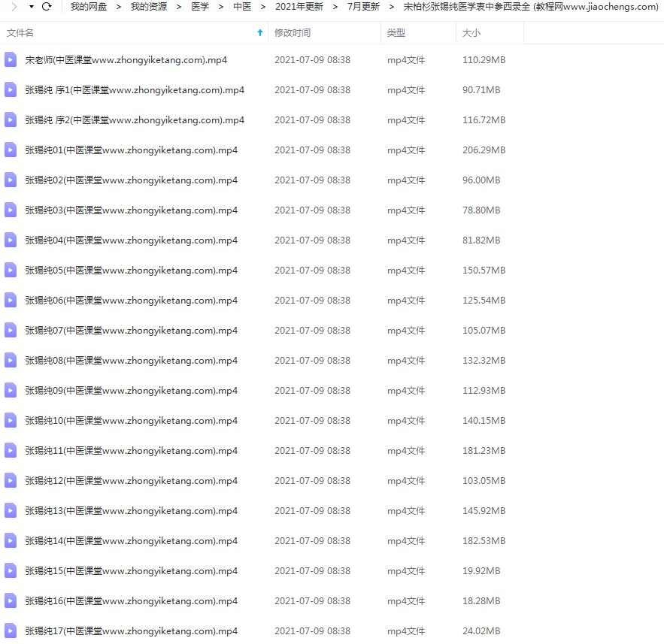Select file 张锡纯 序2(中医课堂www.zhongyiketang.com).mp4
Screen dimensions: 664x644
pyautogui.click(x=135, y=120)
